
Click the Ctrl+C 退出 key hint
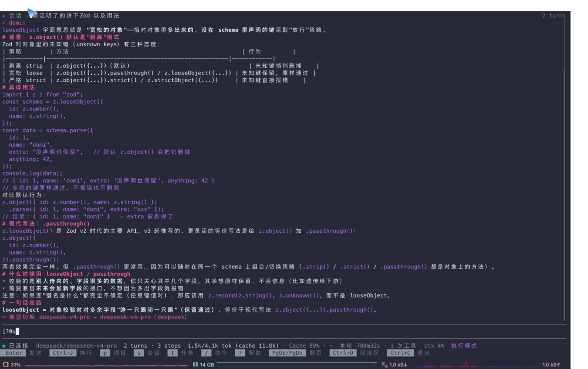tap(408, 353)
